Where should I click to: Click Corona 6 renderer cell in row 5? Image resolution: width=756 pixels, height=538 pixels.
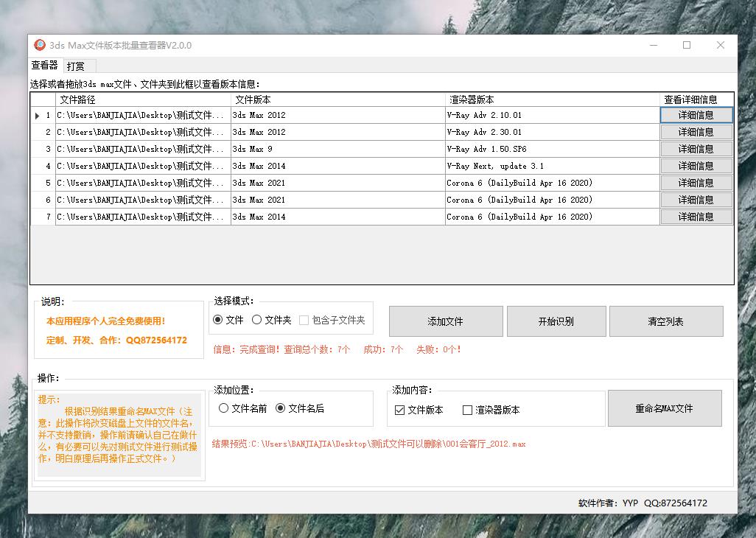[553, 183]
